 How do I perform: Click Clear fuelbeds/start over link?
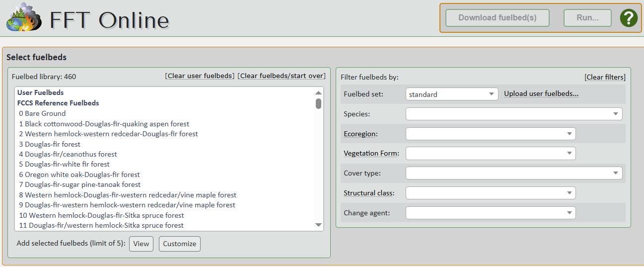(x=282, y=76)
